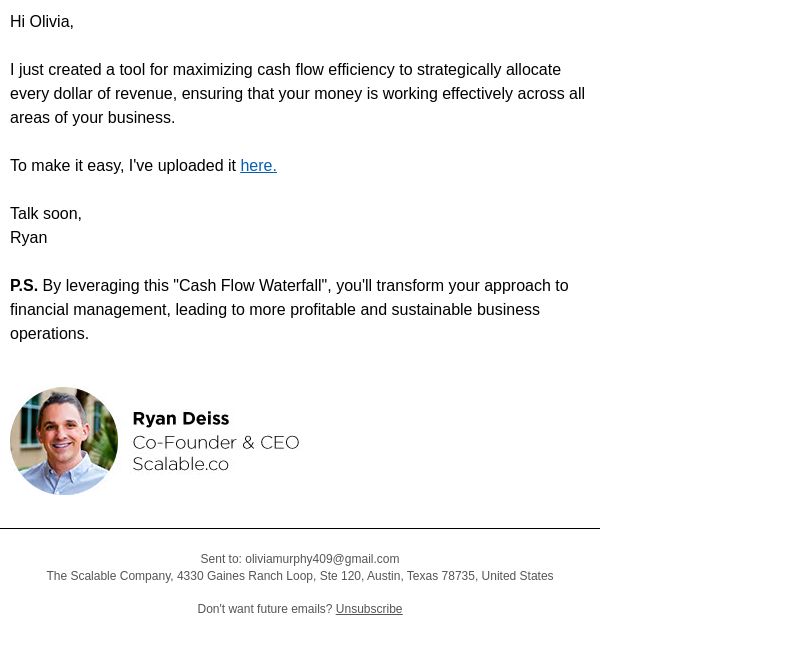Click the "Co-Founder & CEO" title text
The width and height of the screenshot is (800, 657).
(x=216, y=442)
